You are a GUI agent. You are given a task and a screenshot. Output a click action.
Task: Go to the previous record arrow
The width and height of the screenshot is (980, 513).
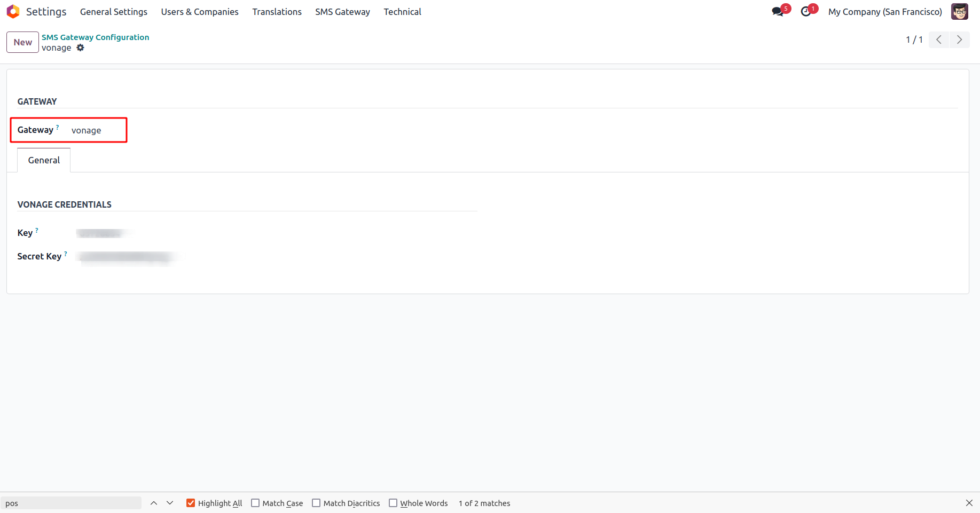pos(939,40)
